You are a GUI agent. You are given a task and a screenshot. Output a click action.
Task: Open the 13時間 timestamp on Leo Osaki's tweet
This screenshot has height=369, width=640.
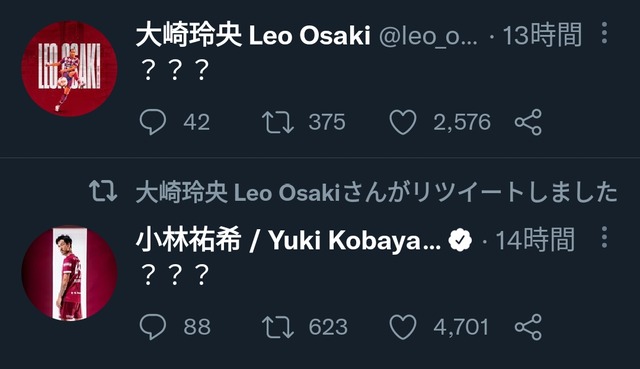tap(542, 35)
